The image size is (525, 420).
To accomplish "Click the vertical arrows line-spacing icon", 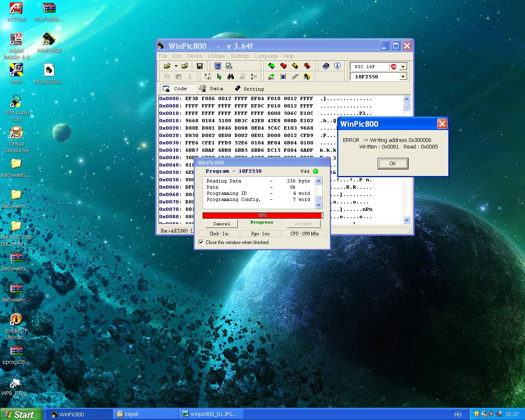I will (x=254, y=77).
